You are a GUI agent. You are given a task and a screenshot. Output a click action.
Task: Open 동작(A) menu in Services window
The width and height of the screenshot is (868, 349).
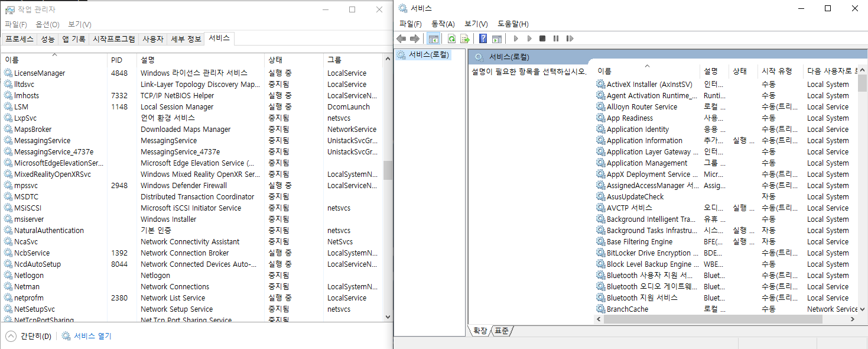[x=443, y=24]
